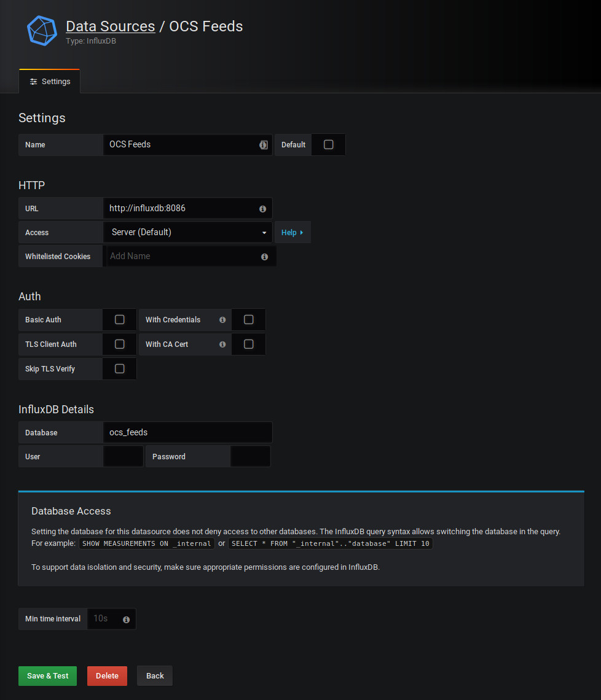
Task: Click the With CA Cert info icon
Action: [222, 344]
